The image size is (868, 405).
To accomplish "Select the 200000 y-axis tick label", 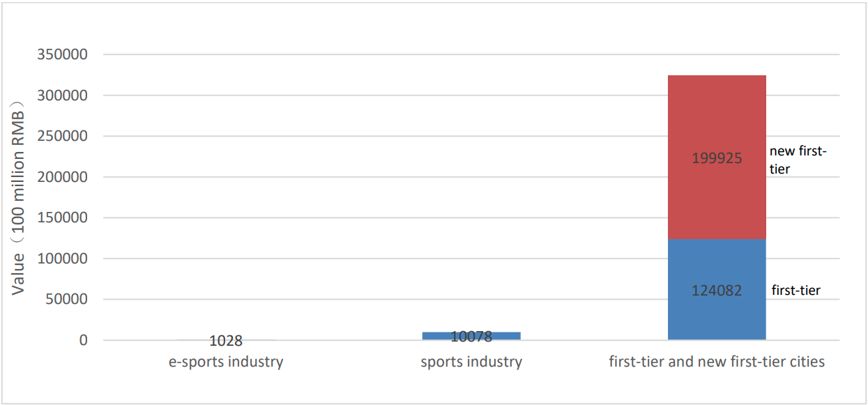I will (x=63, y=177).
